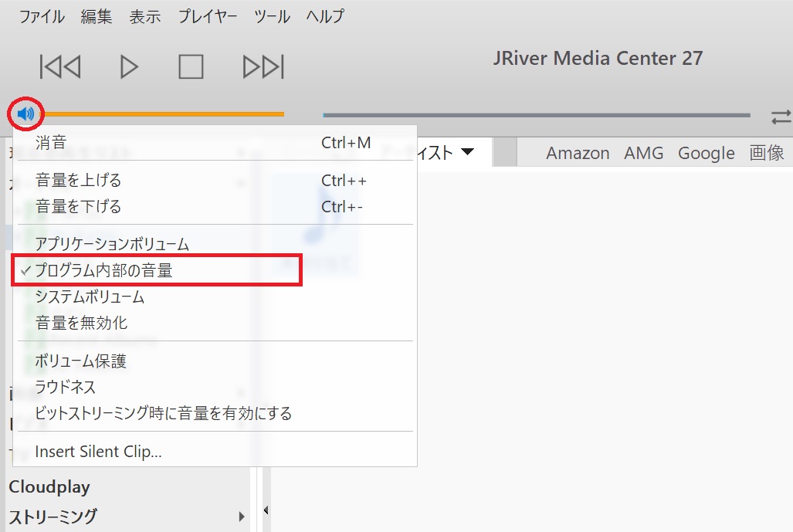
Task: Open the dropdown arrow beside イスト
Action: (x=468, y=151)
